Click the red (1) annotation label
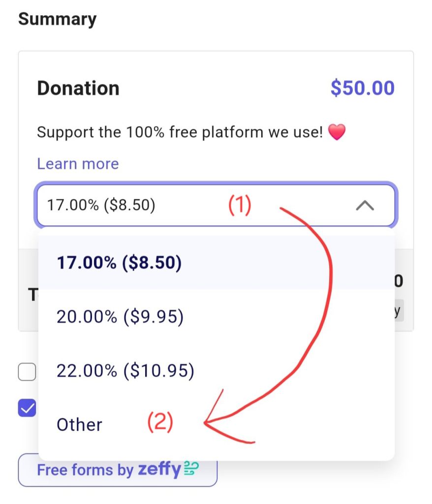Viewport: 432px width, 504px height. click(x=240, y=205)
